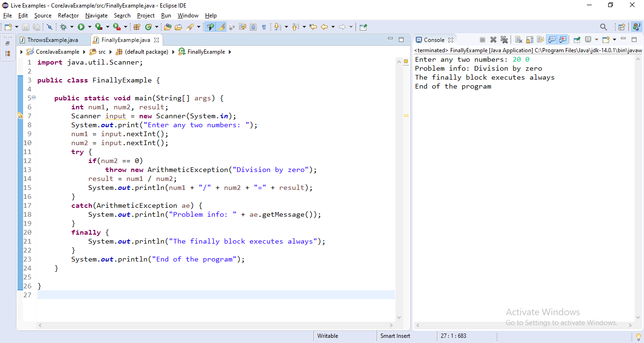This screenshot has height=343, width=644.
Task: Expand breadcrumb arrow after FinallyExample
Action: [x=230, y=52]
